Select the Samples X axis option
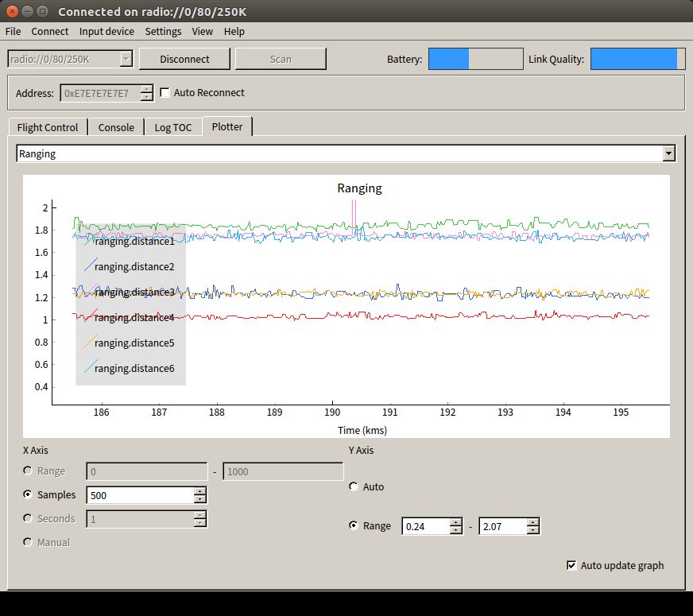 click(29, 494)
